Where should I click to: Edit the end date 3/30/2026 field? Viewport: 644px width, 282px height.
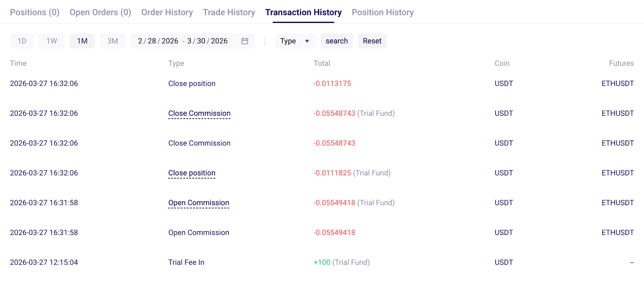click(x=207, y=41)
